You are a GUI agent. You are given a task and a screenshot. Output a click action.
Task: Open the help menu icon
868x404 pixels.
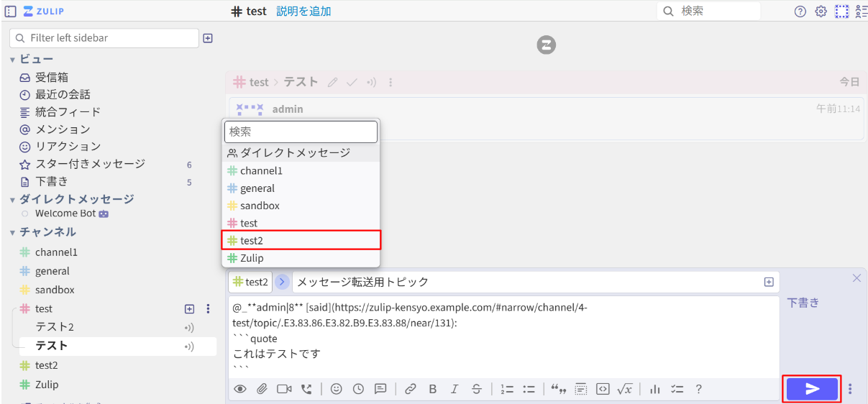click(800, 12)
